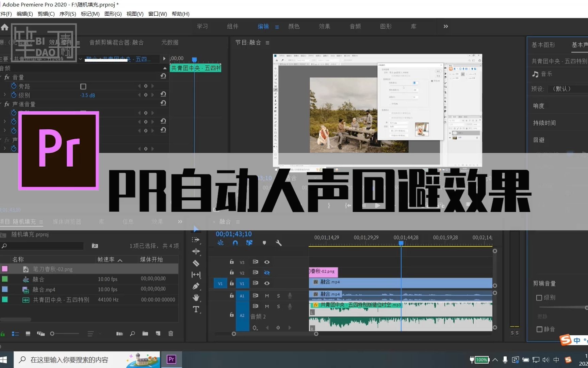Select the Razor tool in the timeline toolbar
Image resolution: width=588 pixels, height=368 pixels.
pyautogui.click(x=196, y=263)
